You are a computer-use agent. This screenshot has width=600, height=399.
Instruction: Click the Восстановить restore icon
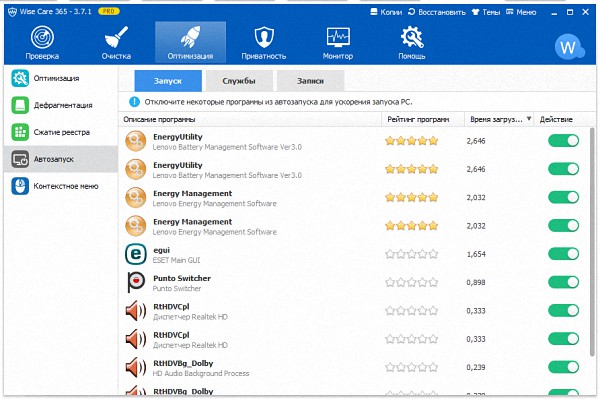(x=411, y=12)
